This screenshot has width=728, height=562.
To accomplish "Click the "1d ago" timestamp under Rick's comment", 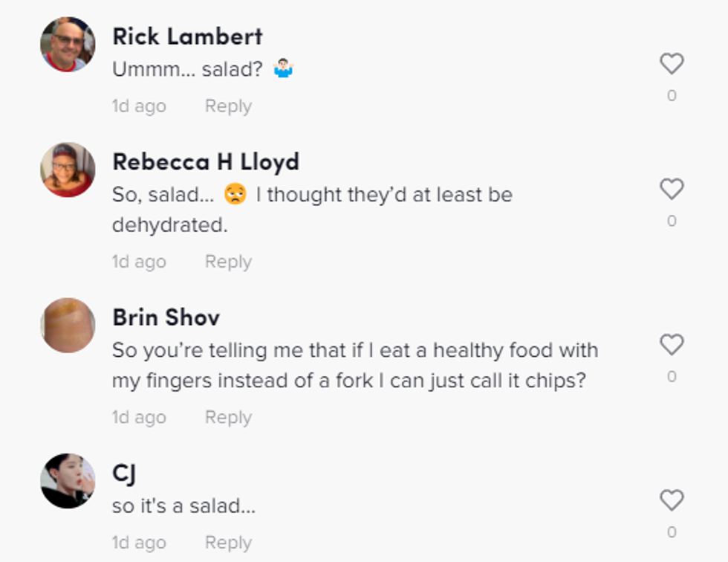I will (x=139, y=106).
